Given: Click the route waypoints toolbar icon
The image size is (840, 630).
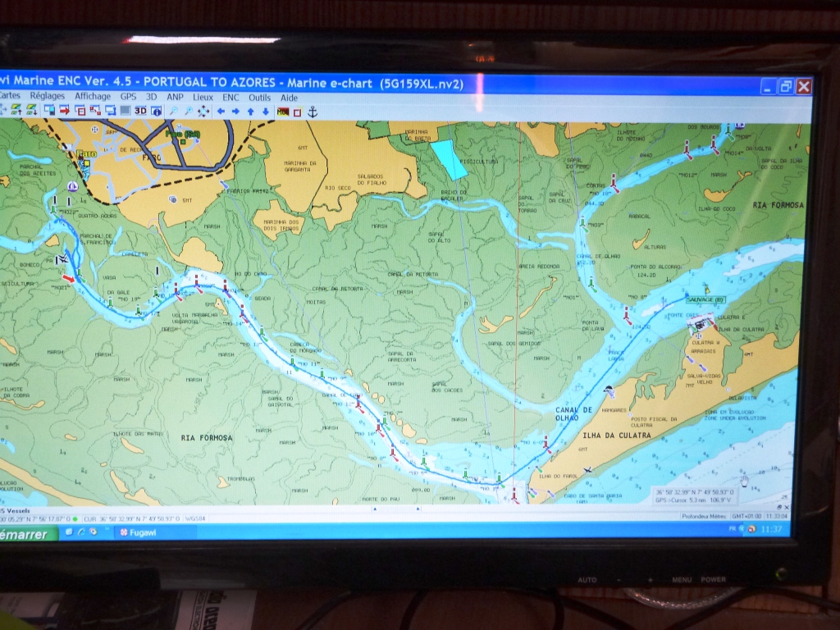Looking at the screenshot, I should coord(95,111).
